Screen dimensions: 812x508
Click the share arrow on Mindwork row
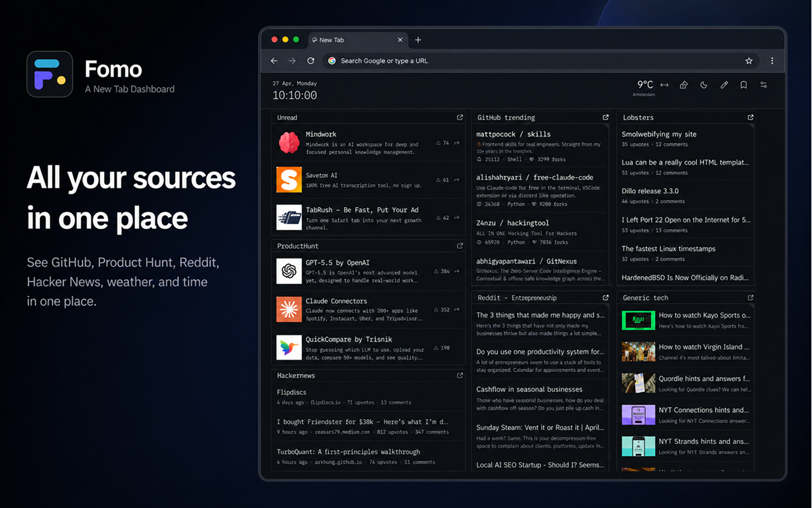coord(456,143)
